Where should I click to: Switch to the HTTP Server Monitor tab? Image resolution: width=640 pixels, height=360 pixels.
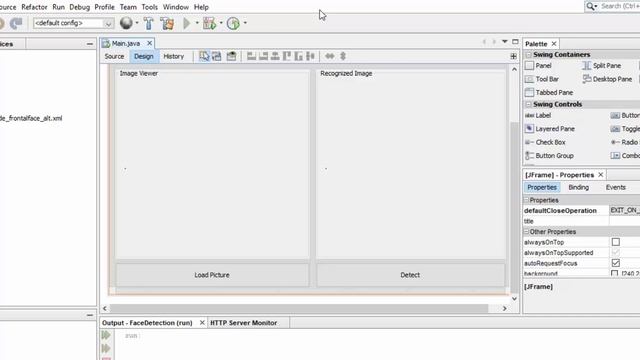pos(244,323)
